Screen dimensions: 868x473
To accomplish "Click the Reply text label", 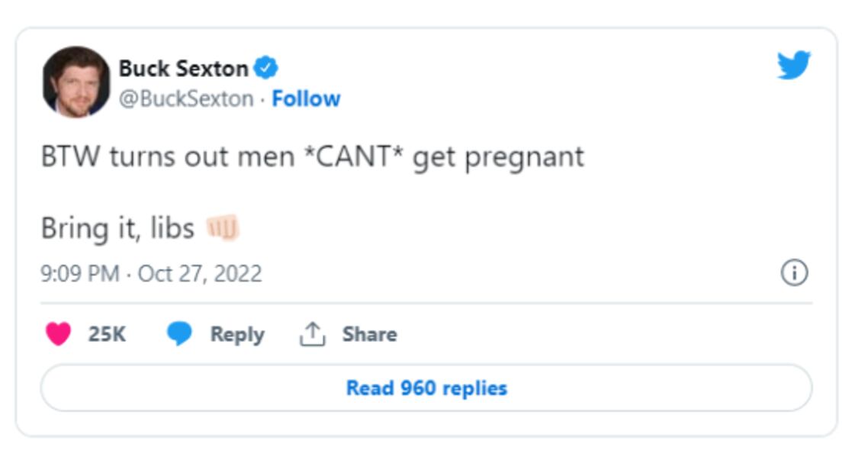I will click(x=237, y=334).
